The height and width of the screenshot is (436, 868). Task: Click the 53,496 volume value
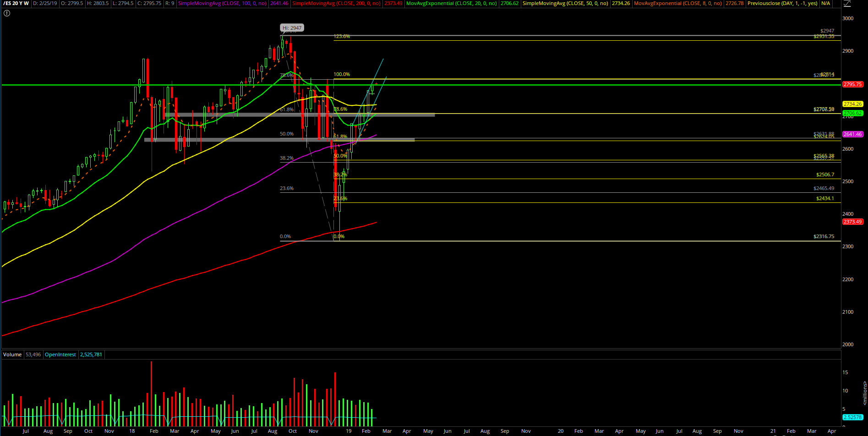(x=33, y=354)
